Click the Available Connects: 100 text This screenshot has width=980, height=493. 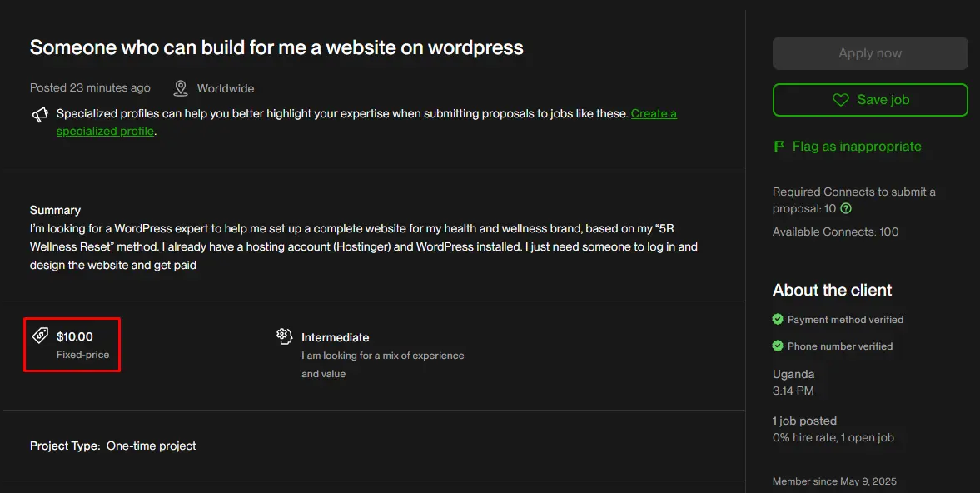(835, 232)
